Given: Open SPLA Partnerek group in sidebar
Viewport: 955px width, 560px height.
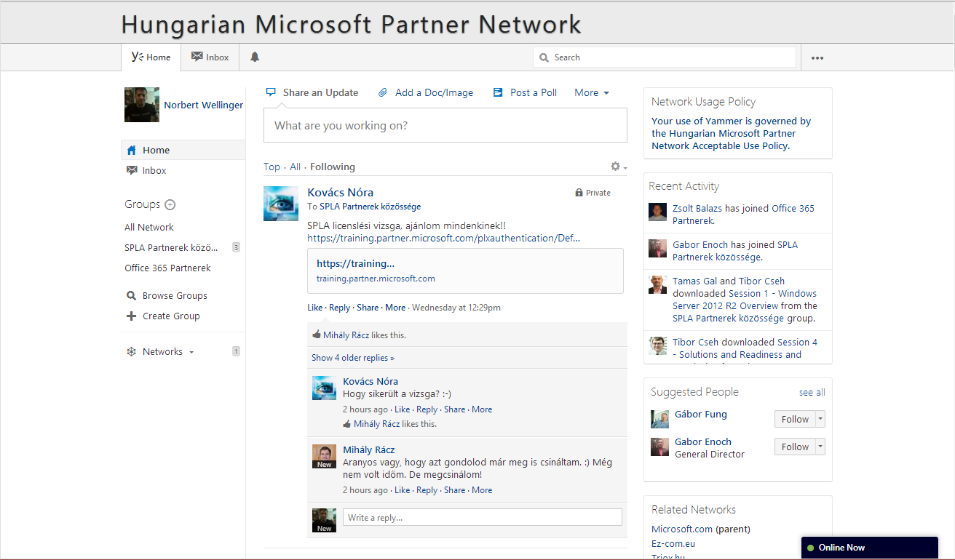Looking at the screenshot, I should 171,248.
